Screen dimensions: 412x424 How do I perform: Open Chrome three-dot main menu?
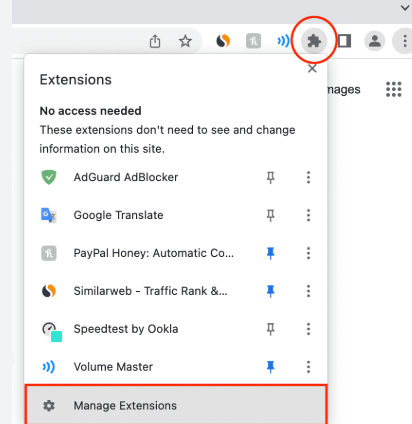[404, 41]
